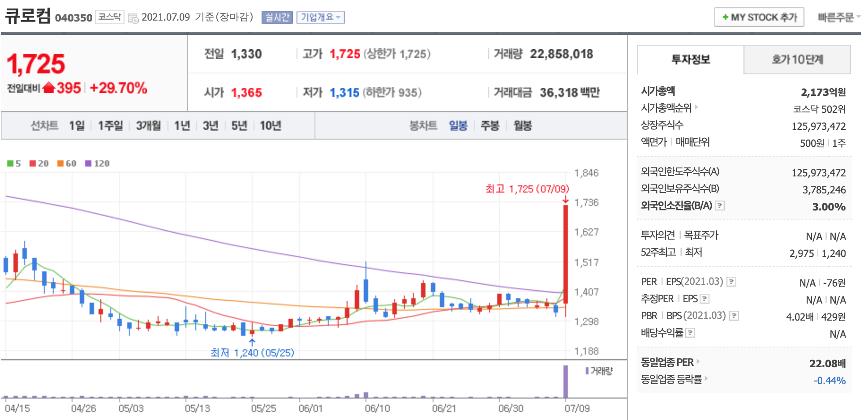Open 동일업종 PER details arrow

698,362
